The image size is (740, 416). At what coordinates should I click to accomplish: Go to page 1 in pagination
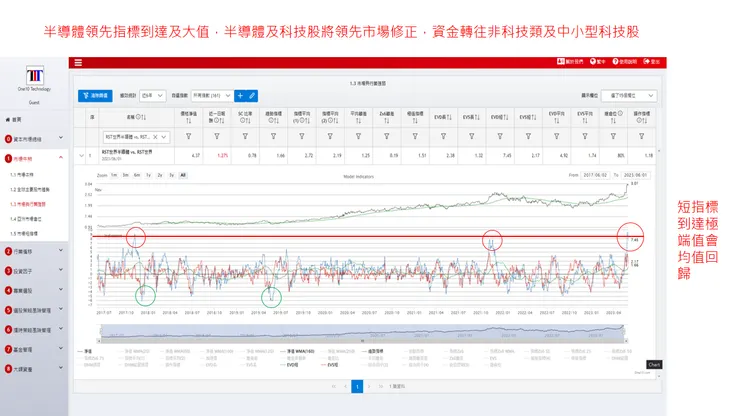coord(357,386)
